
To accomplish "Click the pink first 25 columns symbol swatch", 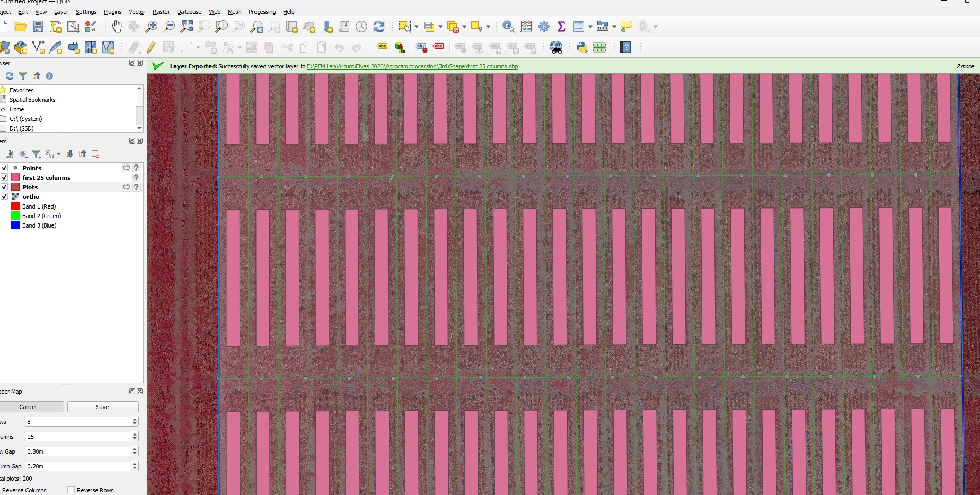I will [15, 177].
